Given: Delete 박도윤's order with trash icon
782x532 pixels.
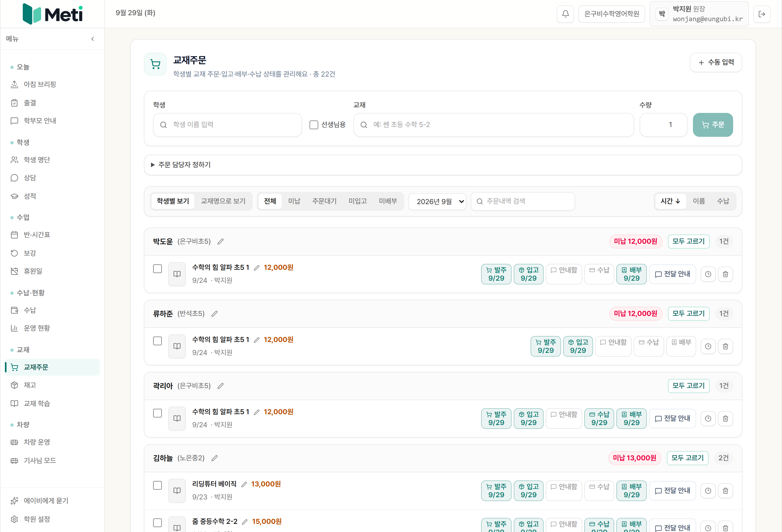Looking at the screenshot, I should pos(726,274).
